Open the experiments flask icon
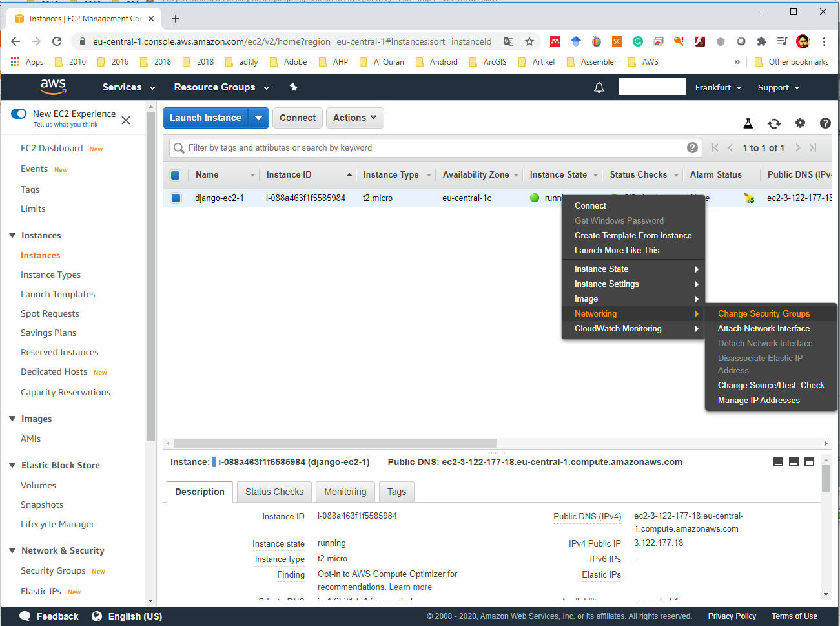Viewport: 840px width, 626px height. tap(748, 123)
